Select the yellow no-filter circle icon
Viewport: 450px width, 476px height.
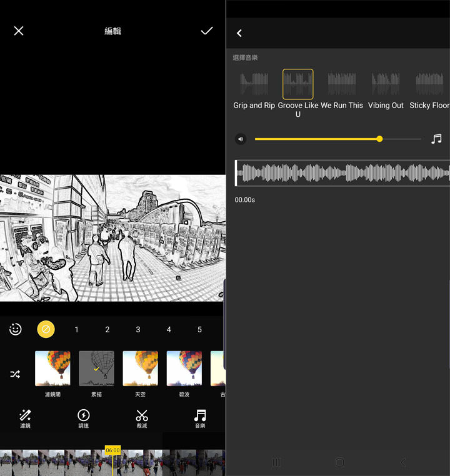pos(46,329)
